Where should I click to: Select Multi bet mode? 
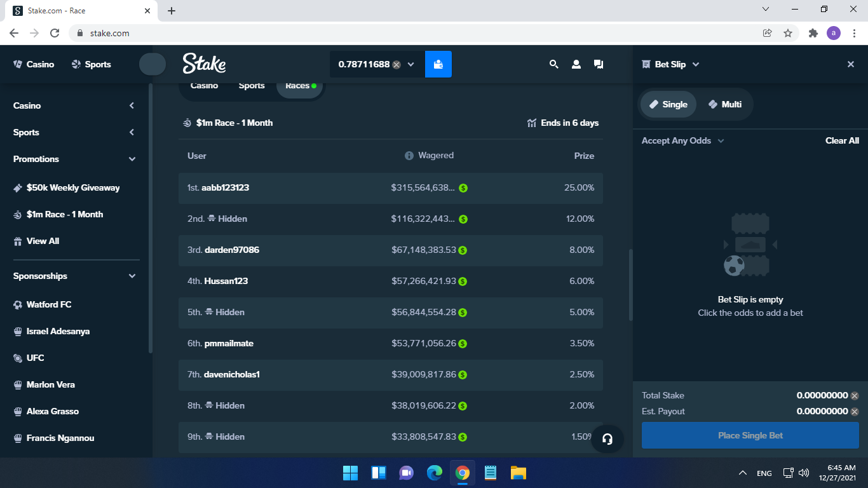(725, 104)
